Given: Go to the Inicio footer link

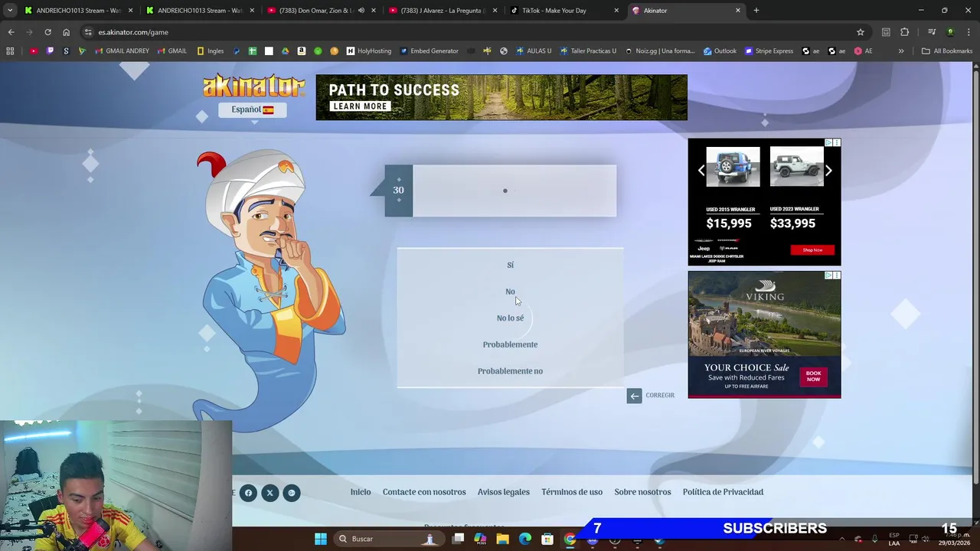Looking at the screenshot, I should [361, 492].
